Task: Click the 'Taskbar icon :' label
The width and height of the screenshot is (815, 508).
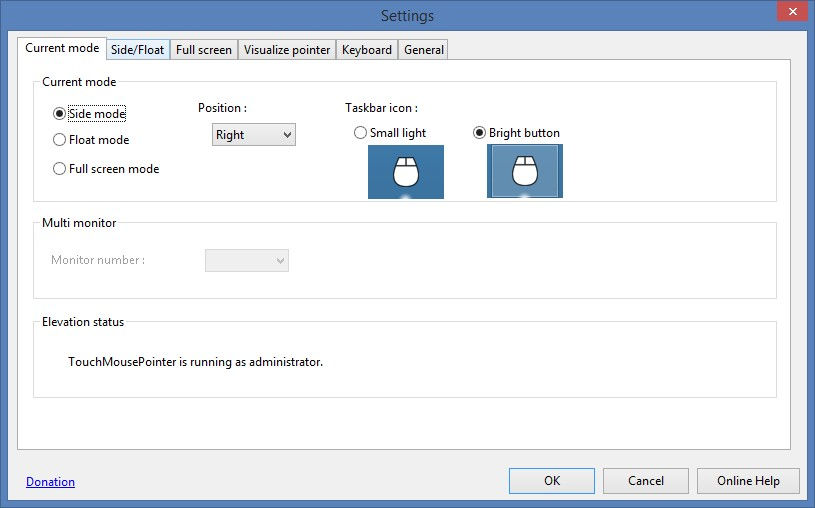Action: (382, 108)
